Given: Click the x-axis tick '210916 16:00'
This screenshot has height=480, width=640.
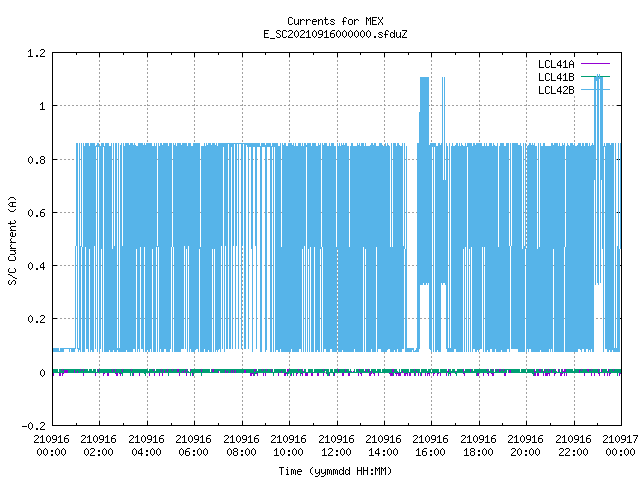Looking at the screenshot, I should click(430, 446).
